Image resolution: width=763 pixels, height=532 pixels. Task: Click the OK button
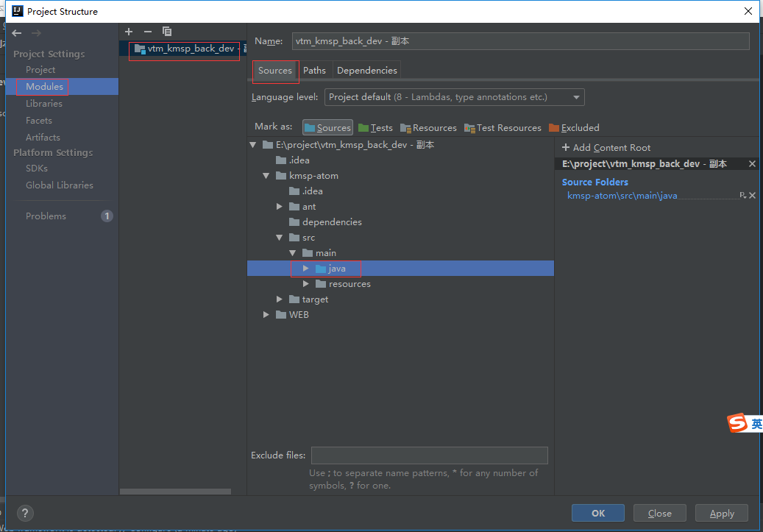point(597,513)
